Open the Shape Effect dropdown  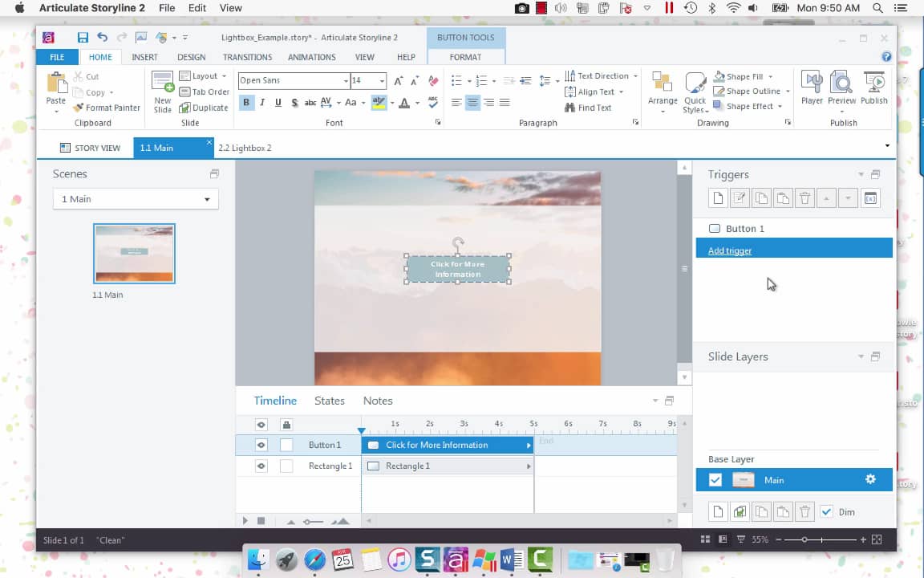tap(748, 106)
